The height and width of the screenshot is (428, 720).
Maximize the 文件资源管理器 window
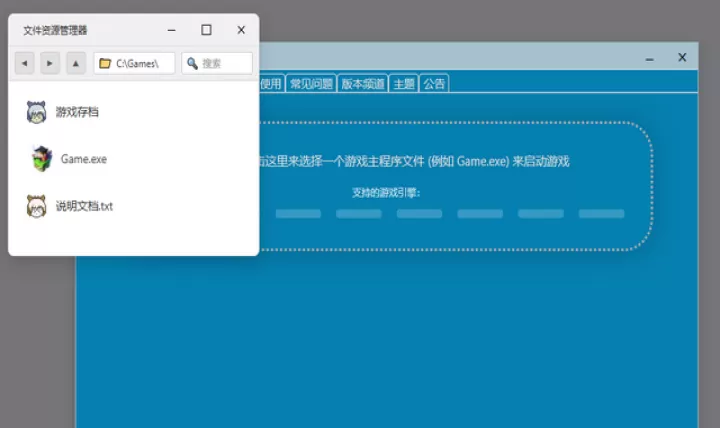click(206, 30)
